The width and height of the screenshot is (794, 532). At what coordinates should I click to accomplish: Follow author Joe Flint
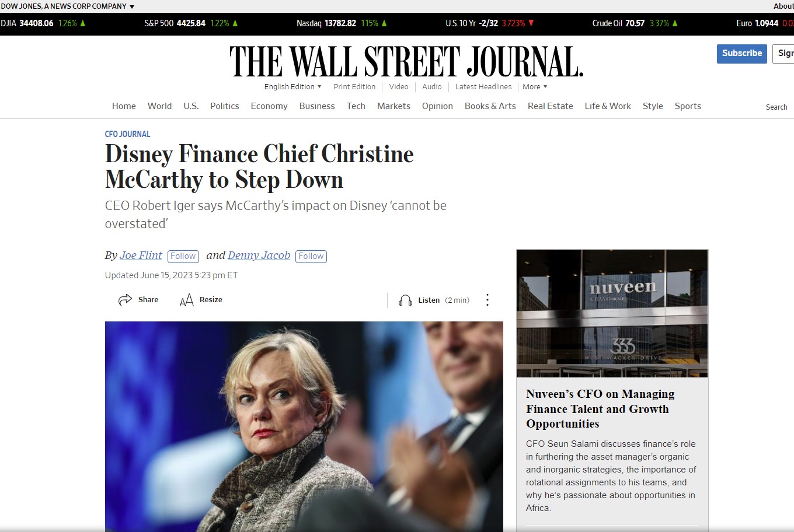pos(183,256)
